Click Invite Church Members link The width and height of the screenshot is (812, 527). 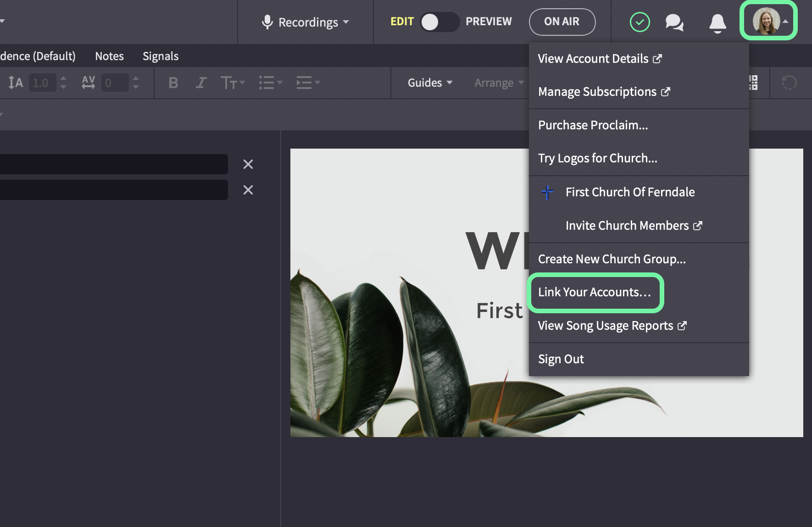[x=639, y=226]
